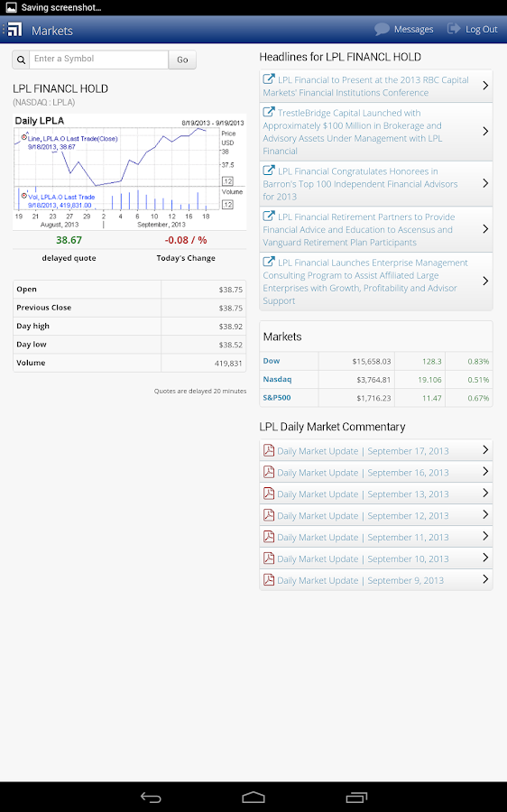Tap external link icon for RBC Capital headline
This screenshot has height=812, width=507.
point(269,78)
